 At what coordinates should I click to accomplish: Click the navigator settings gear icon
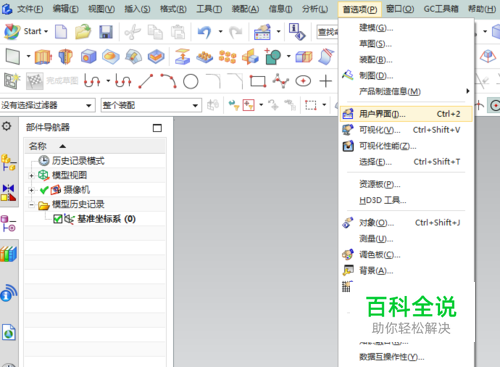[6, 126]
